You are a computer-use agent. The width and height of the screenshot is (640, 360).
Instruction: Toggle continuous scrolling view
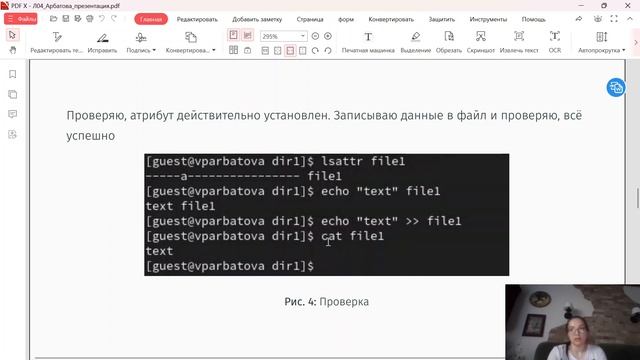pos(247,36)
